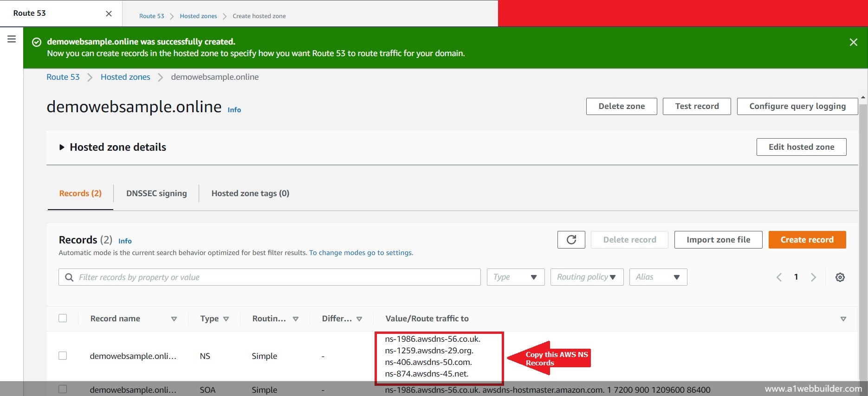Click the Delete zone button
Image resolution: width=868 pixels, height=396 pixels.
pos(622,106)
